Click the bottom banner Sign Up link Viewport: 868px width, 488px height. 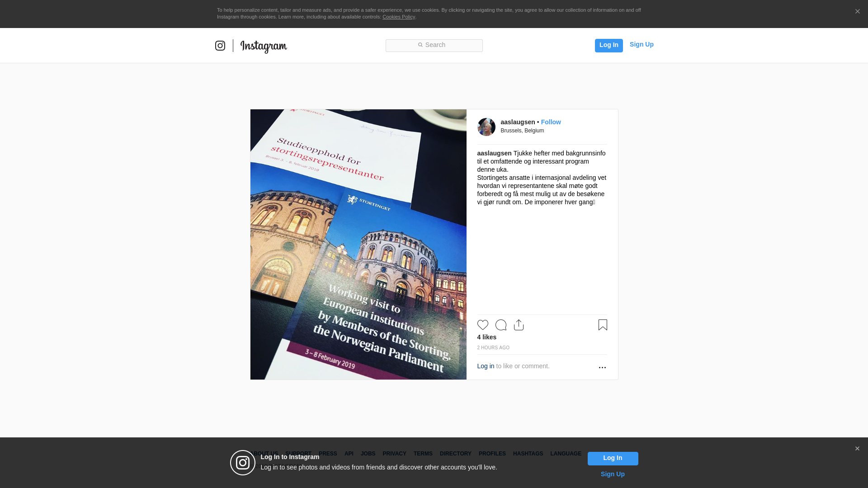pos(613,474)
